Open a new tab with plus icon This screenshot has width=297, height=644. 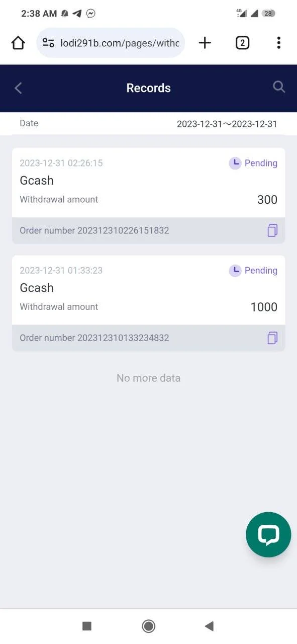coord(205,43)
